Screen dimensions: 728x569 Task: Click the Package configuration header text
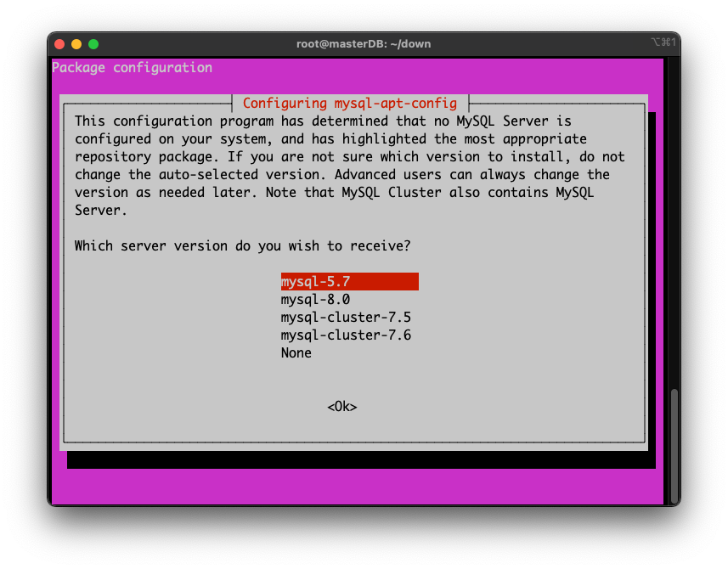coord(132,68)
